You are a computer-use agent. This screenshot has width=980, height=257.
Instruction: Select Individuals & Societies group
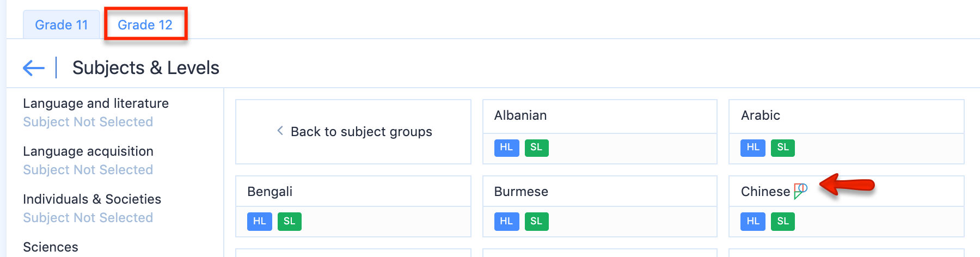92,199
